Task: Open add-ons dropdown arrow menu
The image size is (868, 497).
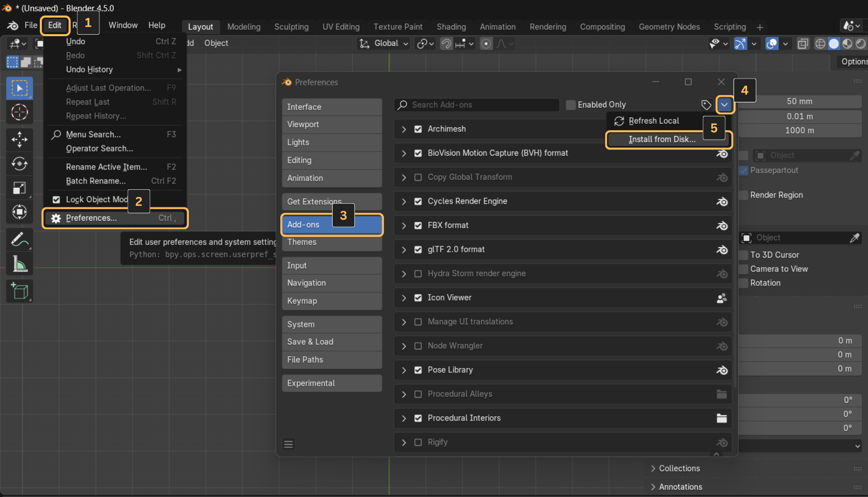Action: click(x=724, y=105)
